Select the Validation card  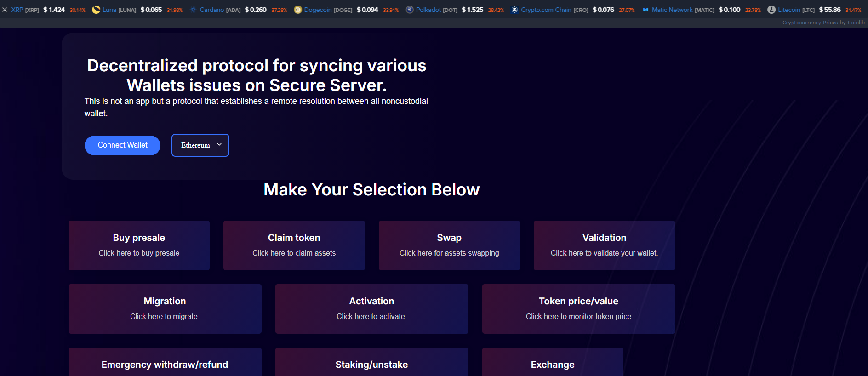click(x=605, y=245)
